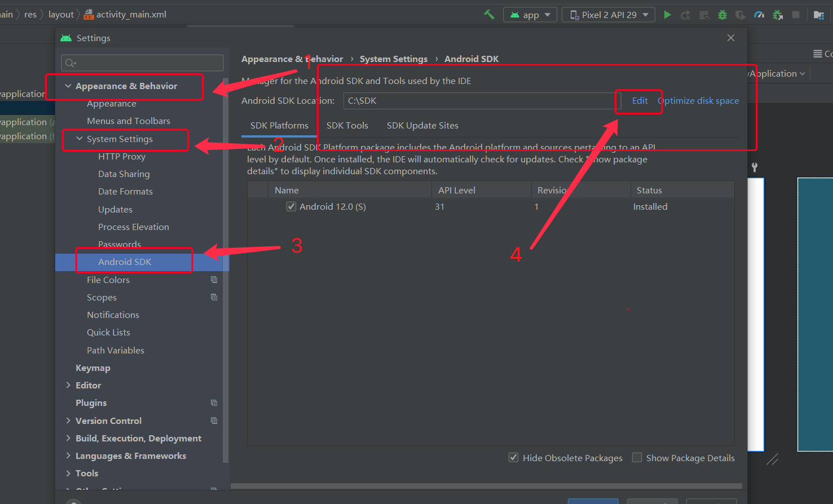833x504 pixels.
Task: Click the Edit link for SDK location
Action: (x=640, y=101)
